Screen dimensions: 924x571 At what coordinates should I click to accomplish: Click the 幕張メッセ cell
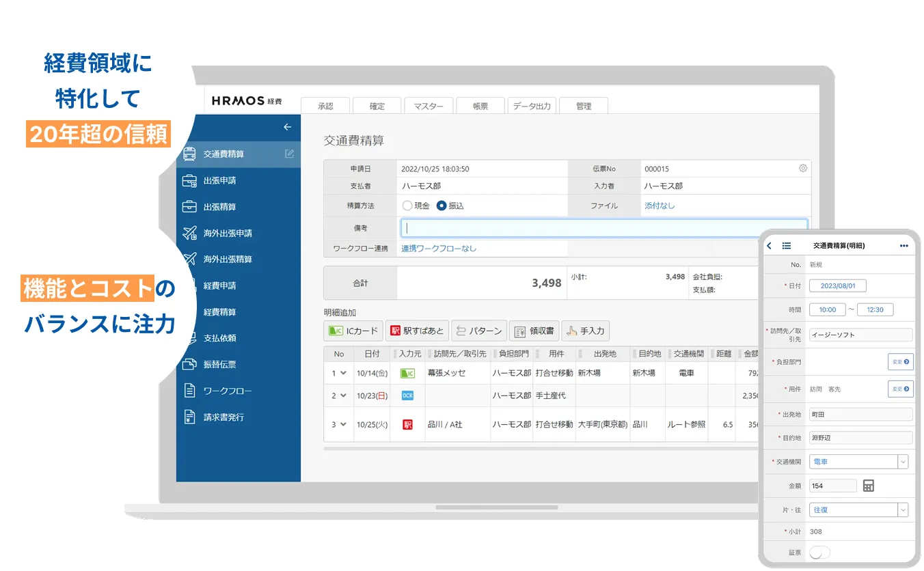[x=457, y=374]
